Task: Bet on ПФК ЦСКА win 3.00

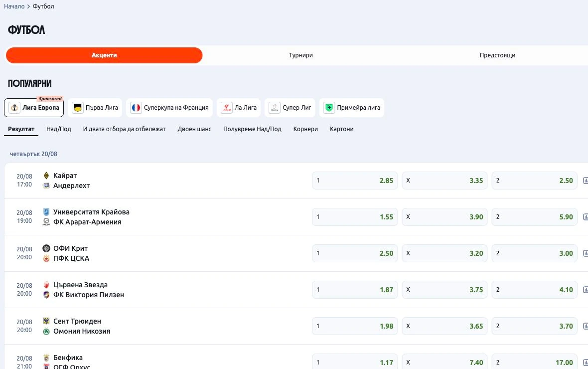Action: pos(534,253)
